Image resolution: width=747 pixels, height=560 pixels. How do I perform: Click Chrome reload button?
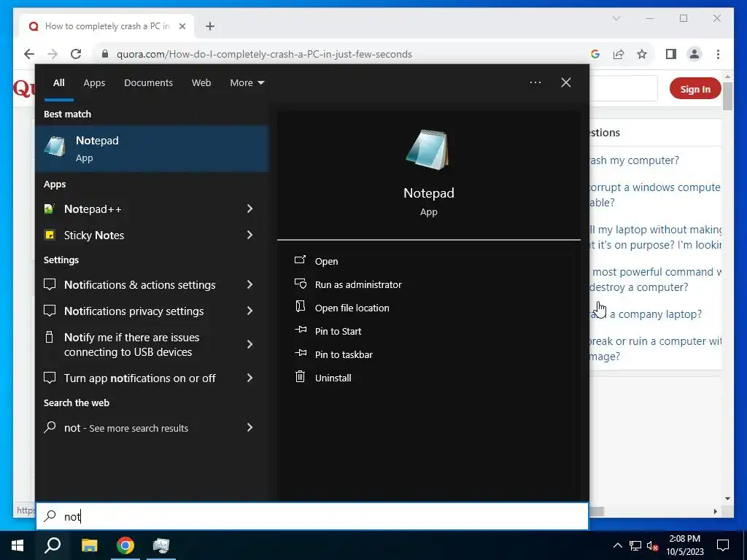[x=76, y=54]
